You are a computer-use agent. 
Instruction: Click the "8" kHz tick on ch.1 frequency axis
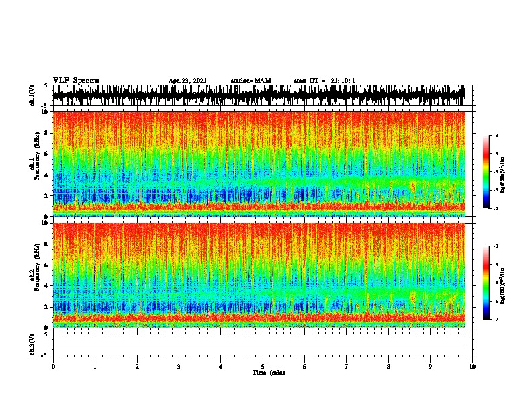coord(47,133)
